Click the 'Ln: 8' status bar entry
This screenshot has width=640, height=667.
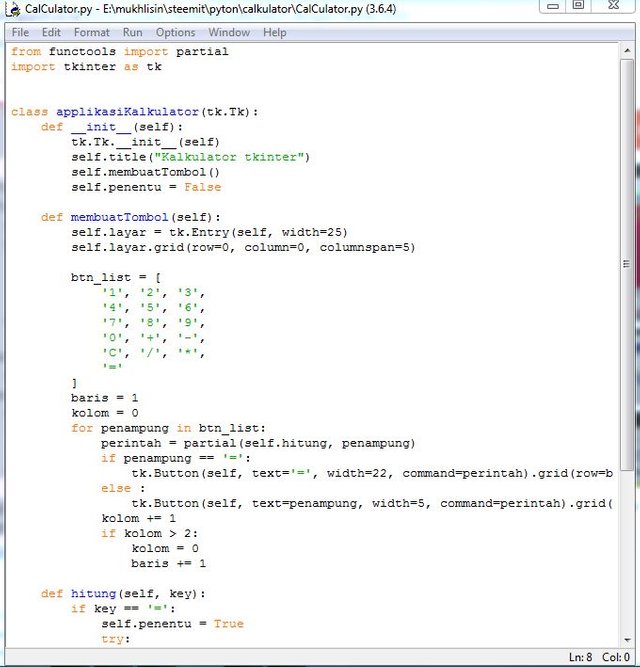click(580, 657)
